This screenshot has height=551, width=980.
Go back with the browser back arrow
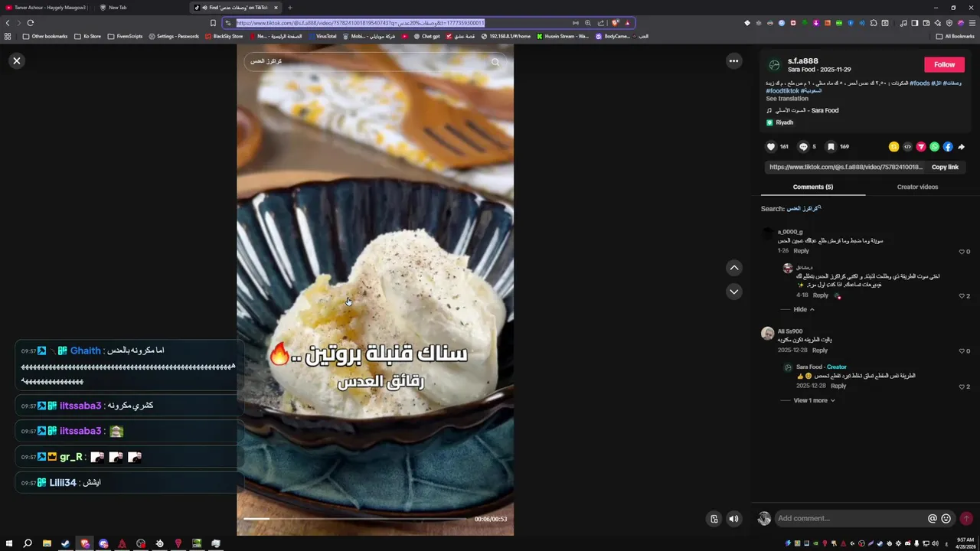coord(8,23)
